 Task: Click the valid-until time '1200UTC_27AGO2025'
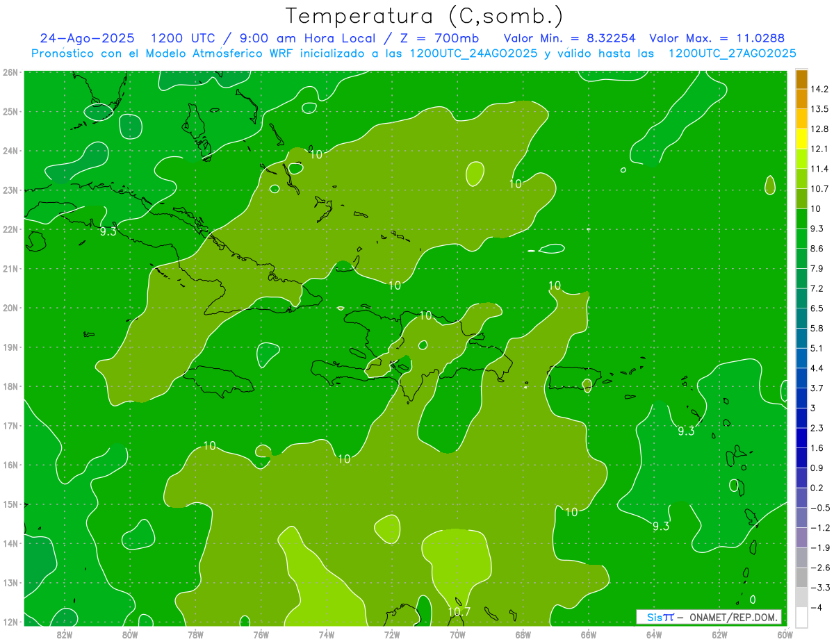(732, 53)
